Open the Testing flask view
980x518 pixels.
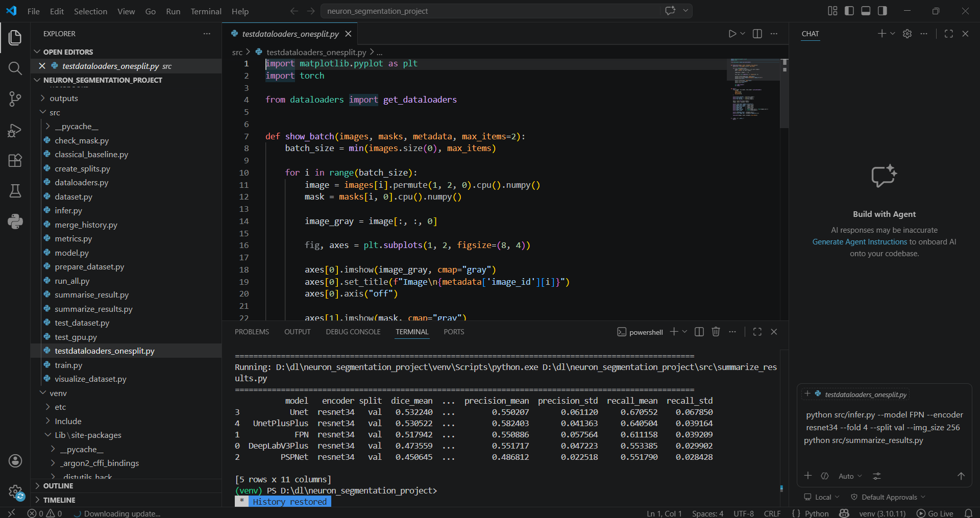(15, 191)
